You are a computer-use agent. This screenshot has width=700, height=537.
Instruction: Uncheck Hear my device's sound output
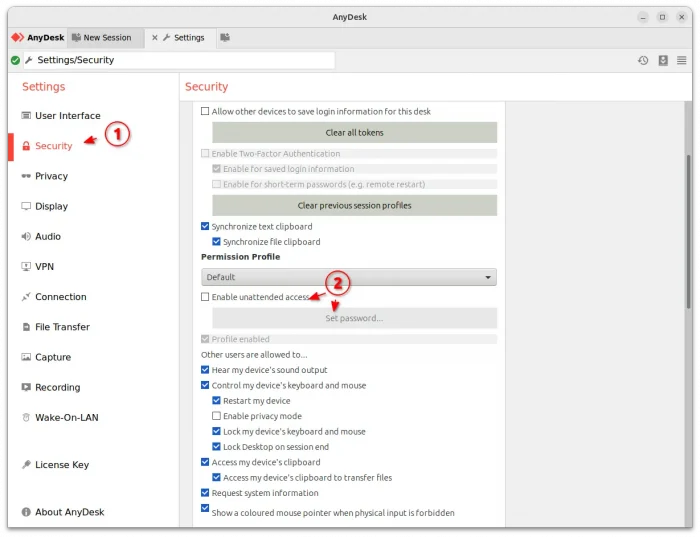205,370
